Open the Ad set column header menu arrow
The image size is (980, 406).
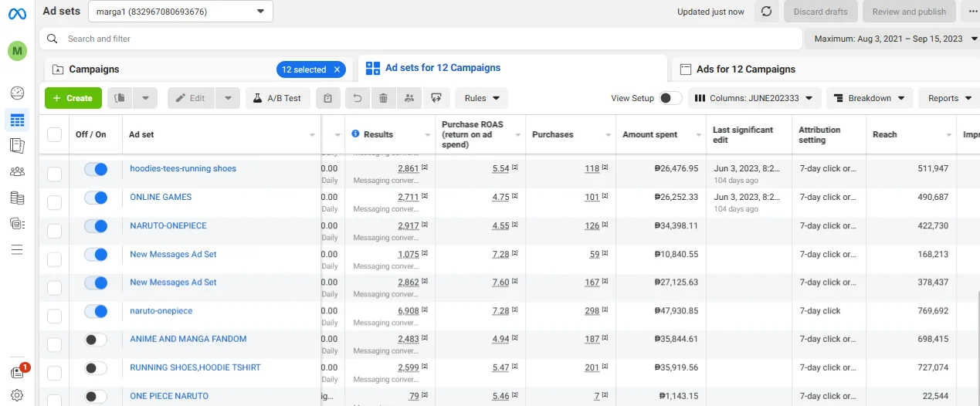tap(312, 135)
